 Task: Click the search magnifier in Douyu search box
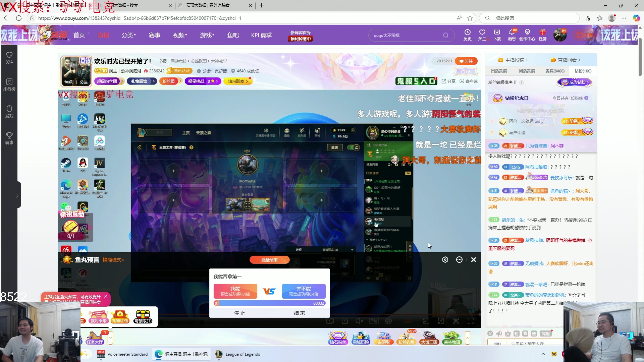tap(445, 35)
